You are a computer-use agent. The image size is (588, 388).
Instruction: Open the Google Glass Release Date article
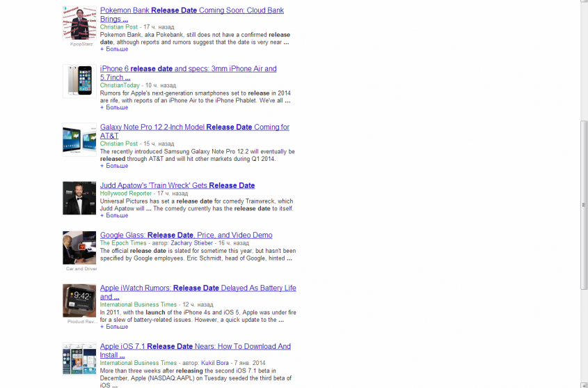186,235
